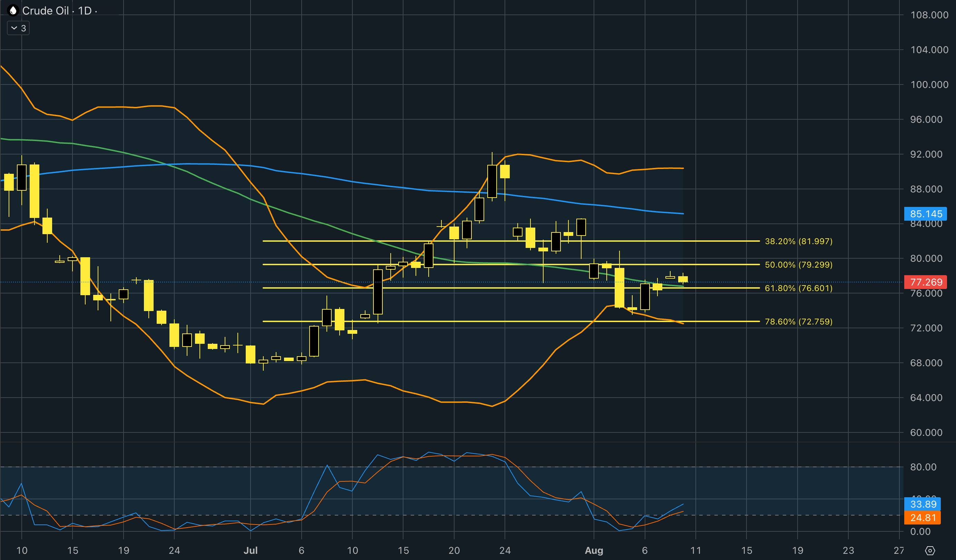Click the 80.000 price axis label
956x560 pixels.
click(926, 259)
